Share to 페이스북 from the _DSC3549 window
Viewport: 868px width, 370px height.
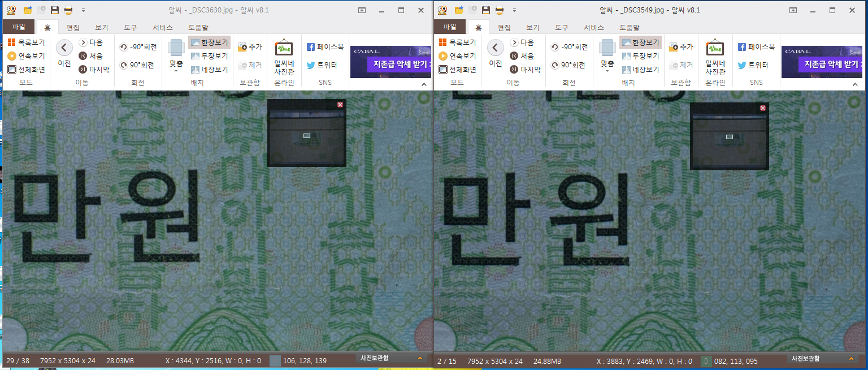[x=756, y=48]
